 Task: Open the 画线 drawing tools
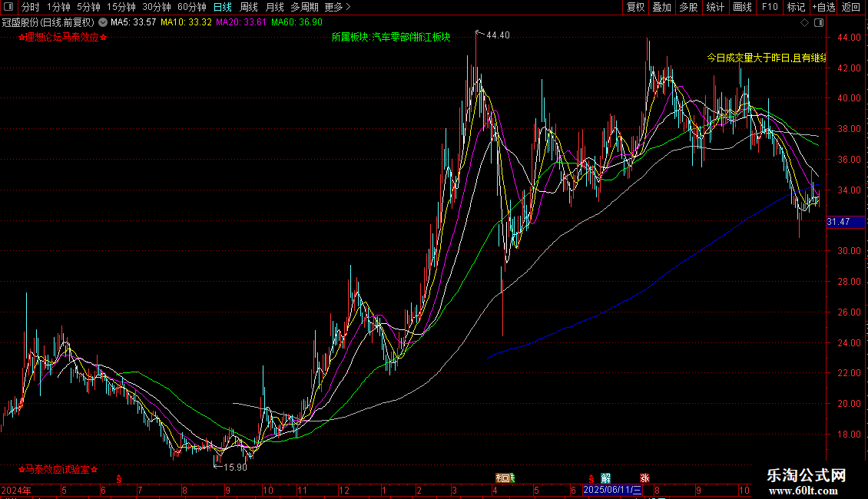742,7
